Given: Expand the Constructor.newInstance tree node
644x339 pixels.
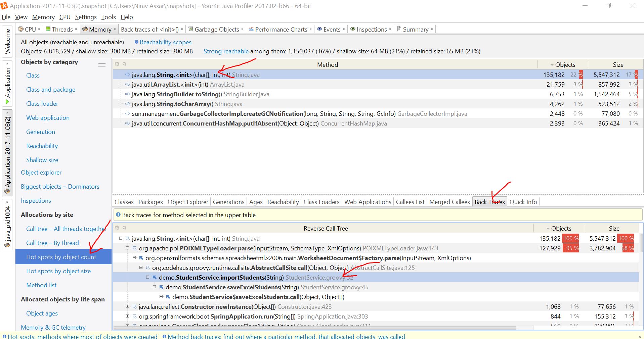Looking at the screenshot, I should 127,306.
